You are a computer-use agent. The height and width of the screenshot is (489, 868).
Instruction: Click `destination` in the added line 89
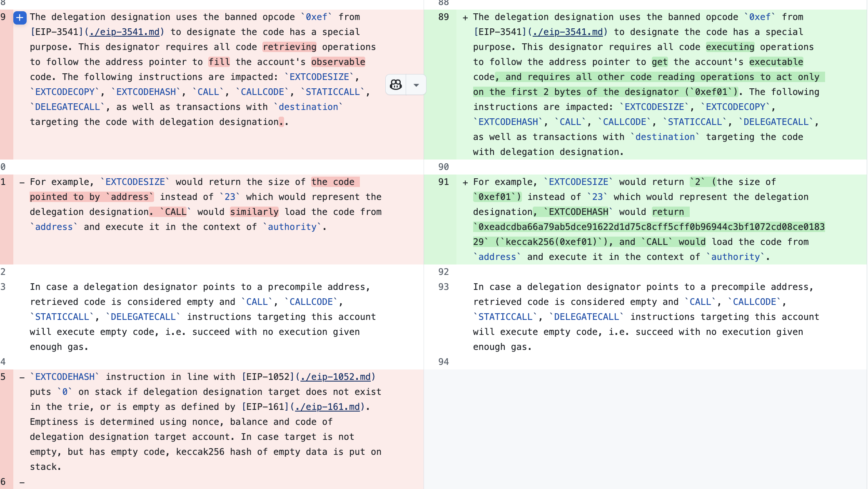pyautogui.click(x=665, y=137)
